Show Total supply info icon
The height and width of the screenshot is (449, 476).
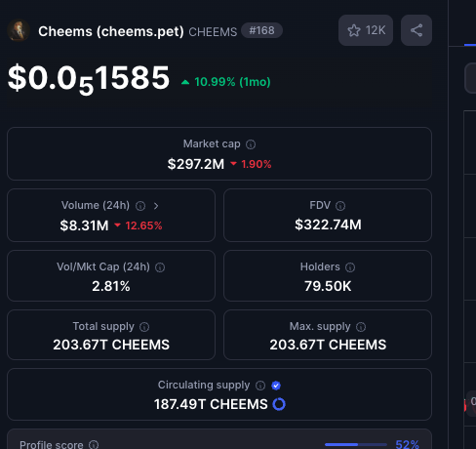click(144, 327)
